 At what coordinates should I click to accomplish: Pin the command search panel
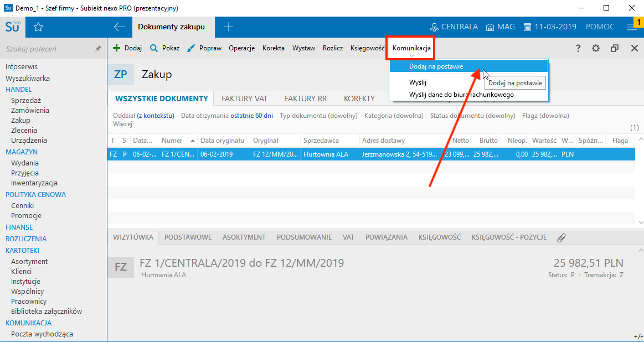(x=99, y=48)
